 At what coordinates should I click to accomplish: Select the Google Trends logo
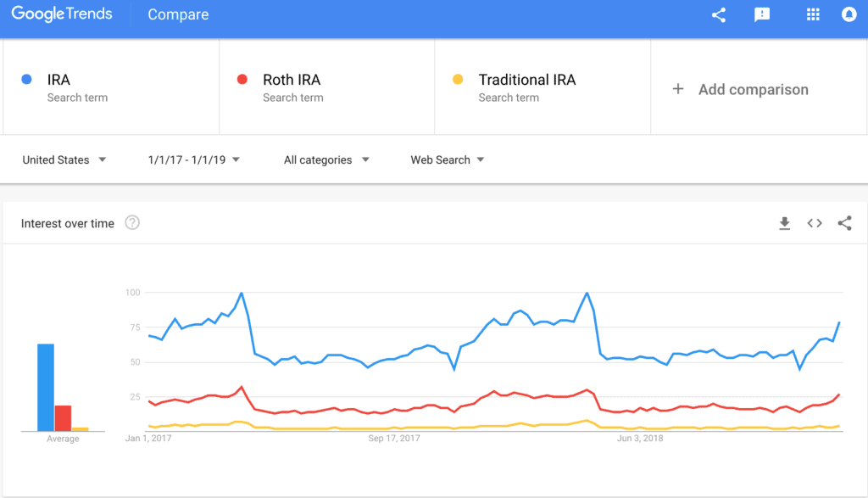[x=62, y=14]
